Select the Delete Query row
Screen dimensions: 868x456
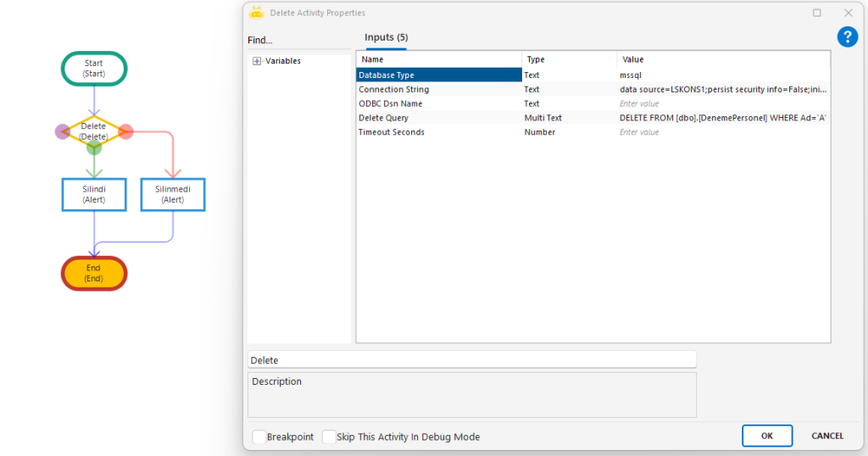tap(439, 118)
